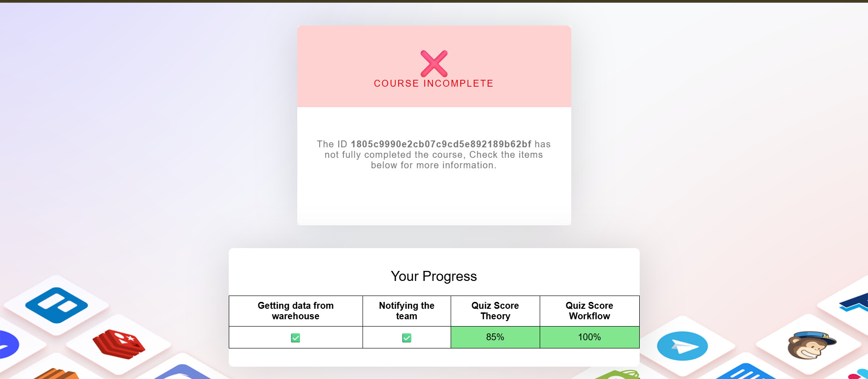This screenshot has height=379, width=868.
Task: Click the 100% Quiz Score Workflow cell
Action: pos(589,337)
